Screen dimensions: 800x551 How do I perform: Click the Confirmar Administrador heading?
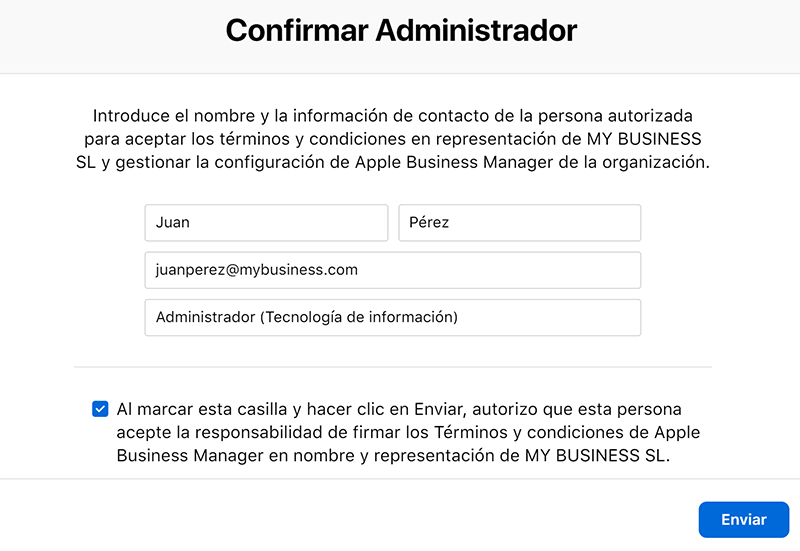401,30
